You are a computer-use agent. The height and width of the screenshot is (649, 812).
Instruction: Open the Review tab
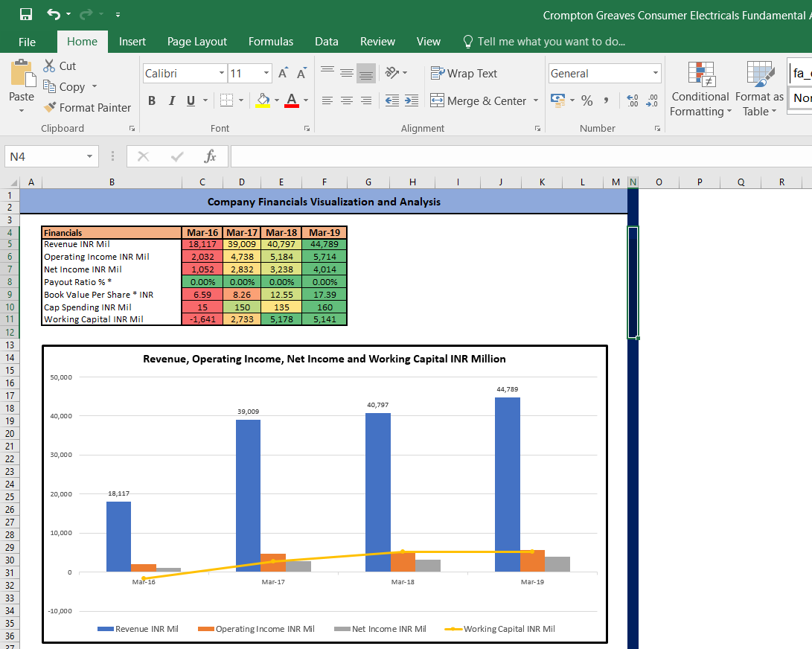[x=377, y=42]
